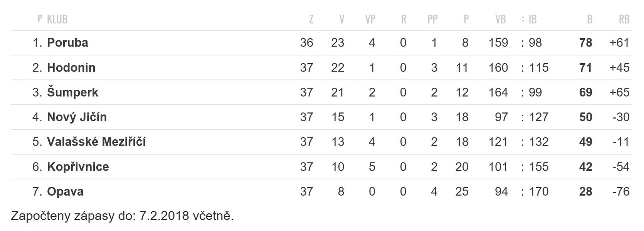Sort by the VB column header
644x231 pixels.
[500, 19]
